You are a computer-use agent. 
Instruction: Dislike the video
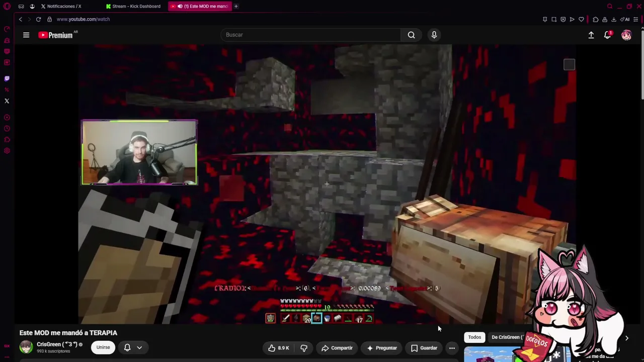tap(304, 348)
